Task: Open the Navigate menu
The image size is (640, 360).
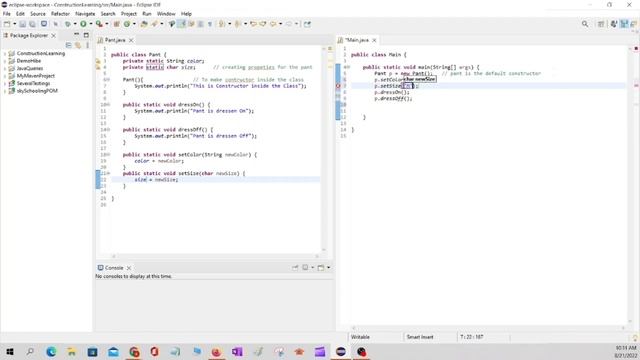Action: (x=85, y=14)
